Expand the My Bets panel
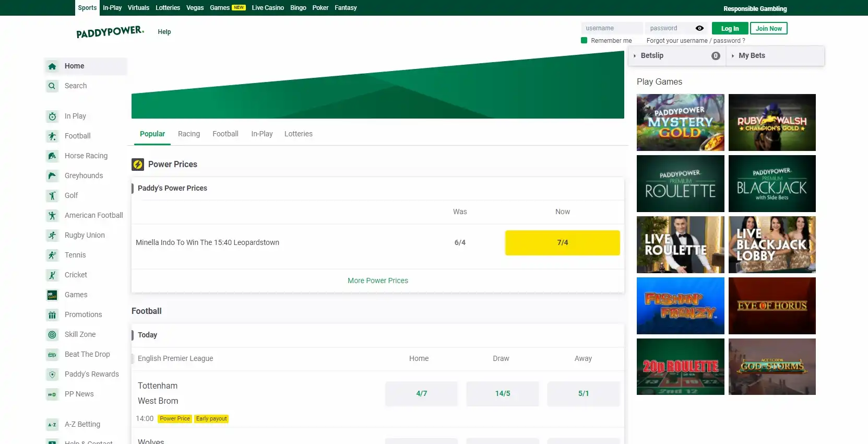Viewport: 868px width, 444px height. coord(776,56)
